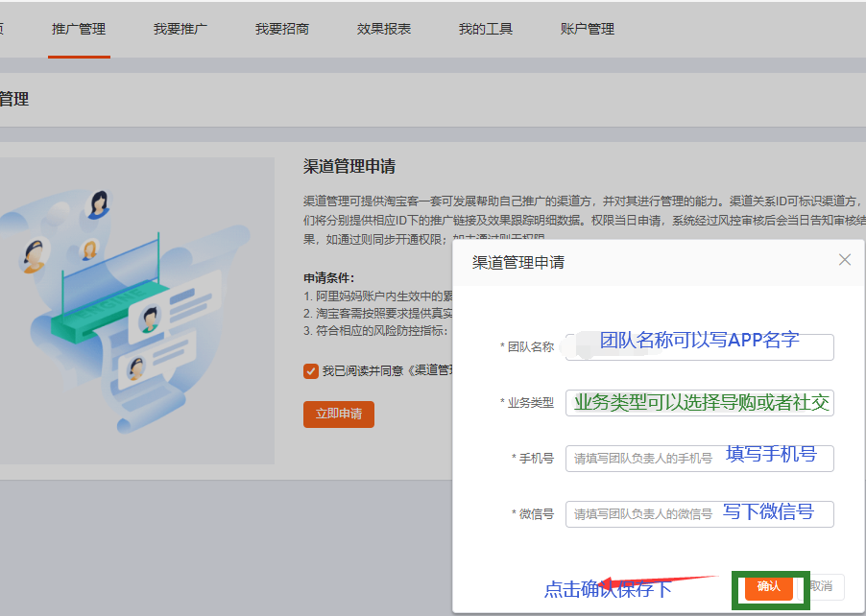The height and width of the screenshot is (616, 866).
Task: Focus the 微信号 input field
Action: tap(699, 514)
